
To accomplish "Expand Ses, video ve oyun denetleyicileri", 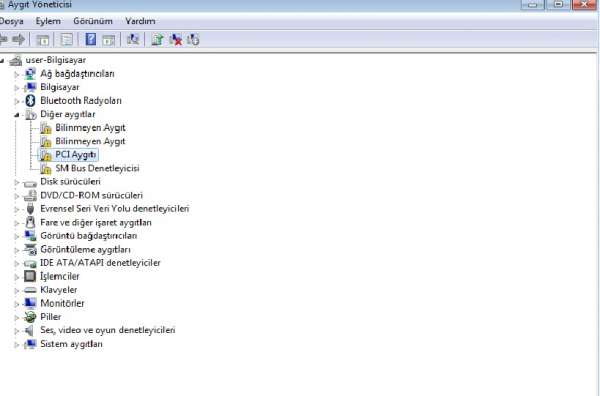I will point(16,331).
